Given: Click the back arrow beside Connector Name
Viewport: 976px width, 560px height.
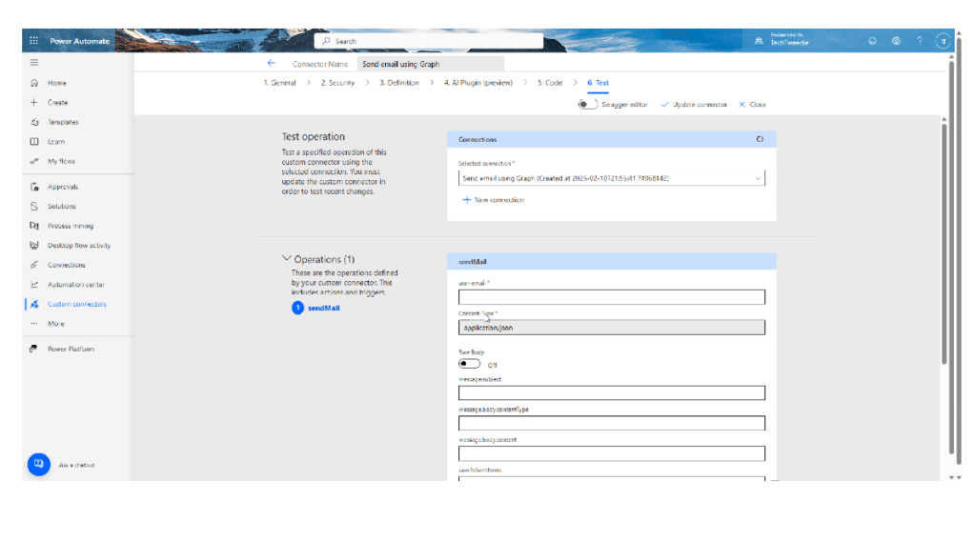Looking at the screenshot, I should pyautogui.click(x=272, y=64).
